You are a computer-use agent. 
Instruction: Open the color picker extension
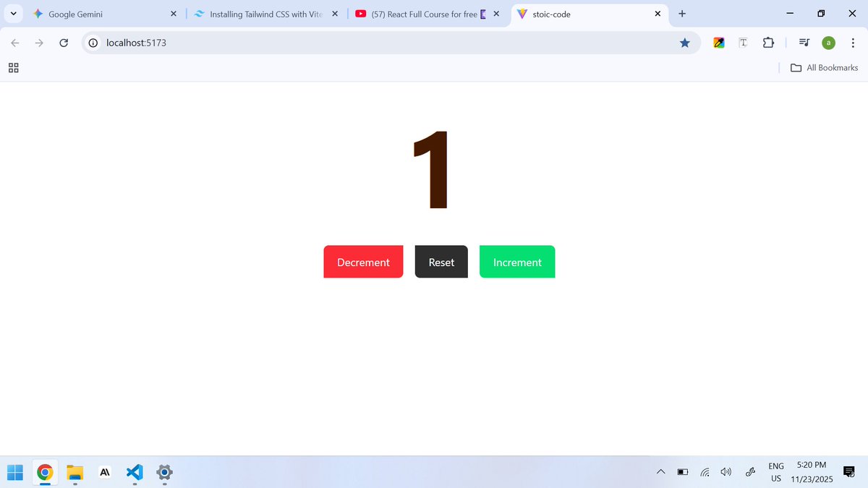[718, 43]
